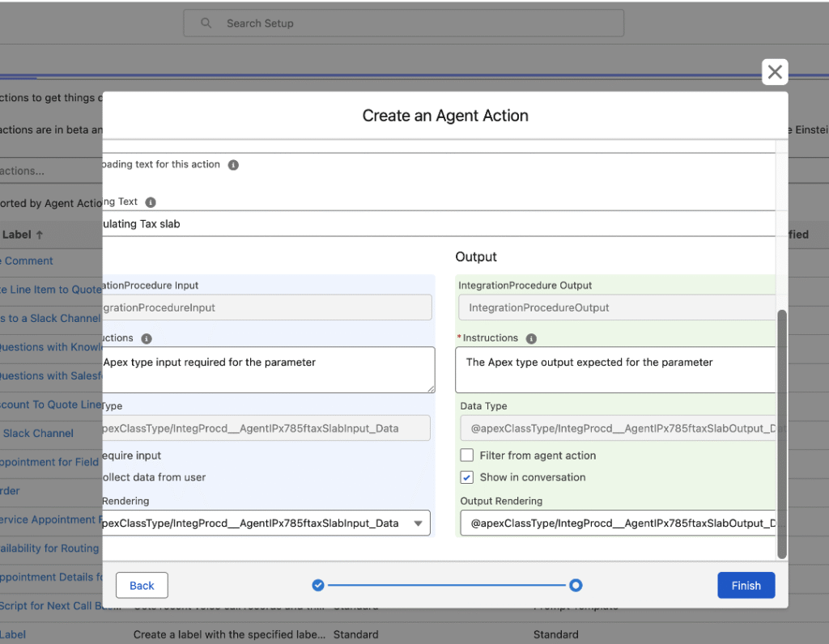This screenshot has height=644, width=829.
Task: Open the input Rendering dropdown
Action: click(x=266, y=523)
